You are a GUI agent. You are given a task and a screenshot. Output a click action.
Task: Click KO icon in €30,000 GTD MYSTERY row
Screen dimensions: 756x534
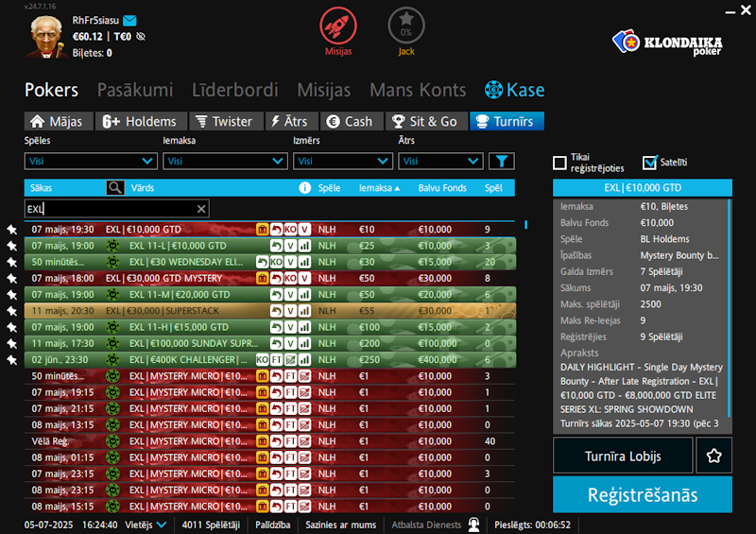(x=290, y=278)
